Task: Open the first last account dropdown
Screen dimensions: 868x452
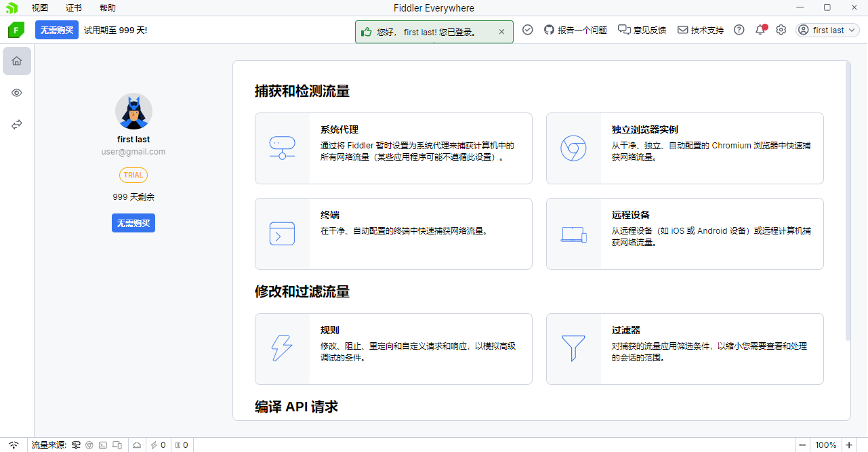Action: coord(828,30)
